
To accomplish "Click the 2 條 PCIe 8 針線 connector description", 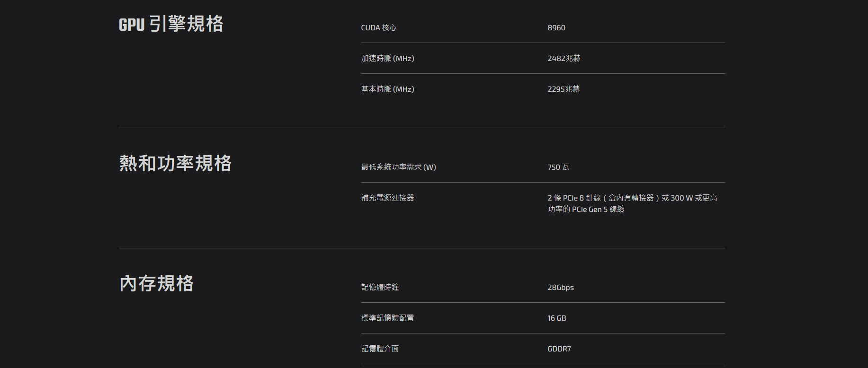I will tap(632, 203).
